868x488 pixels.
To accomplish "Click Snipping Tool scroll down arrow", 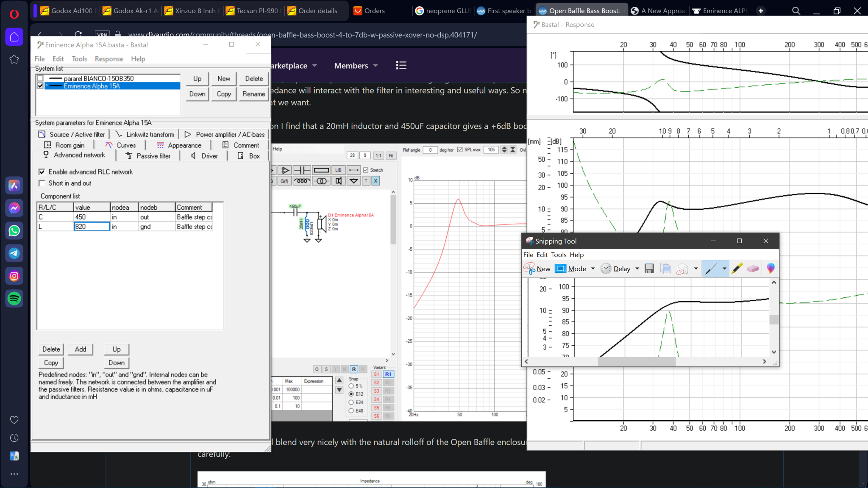I will pos(773,352).
